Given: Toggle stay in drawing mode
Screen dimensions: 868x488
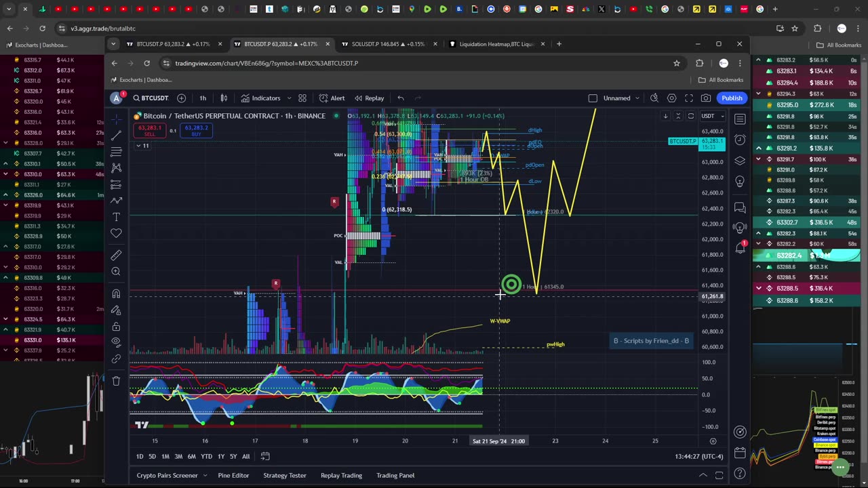Looking at the screenshot, I should pos(116,310).
